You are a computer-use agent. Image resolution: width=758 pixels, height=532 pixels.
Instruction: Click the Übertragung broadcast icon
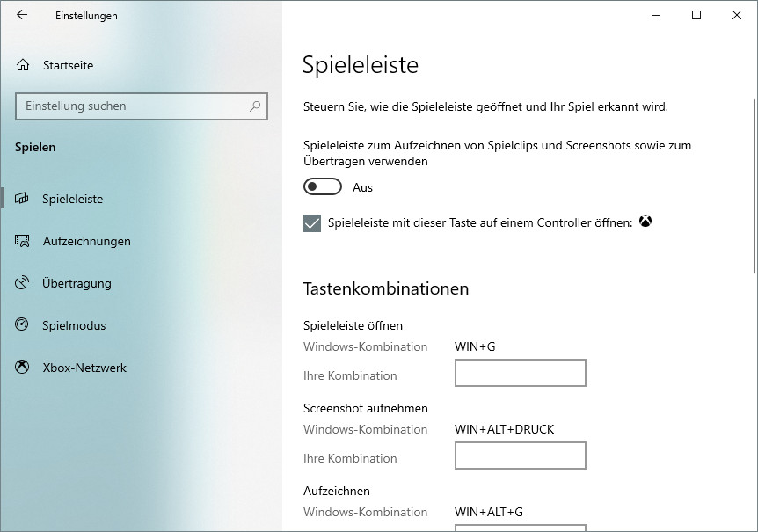(24, 283)
